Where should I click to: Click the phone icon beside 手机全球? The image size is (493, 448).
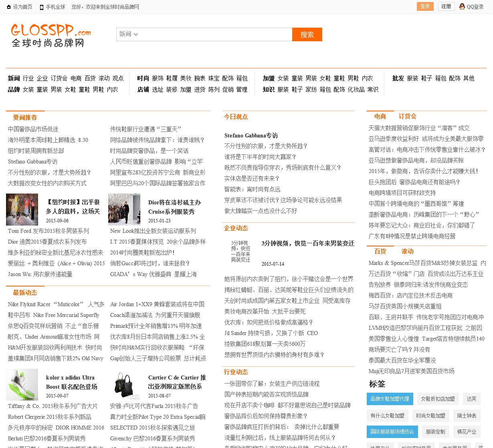42,7
